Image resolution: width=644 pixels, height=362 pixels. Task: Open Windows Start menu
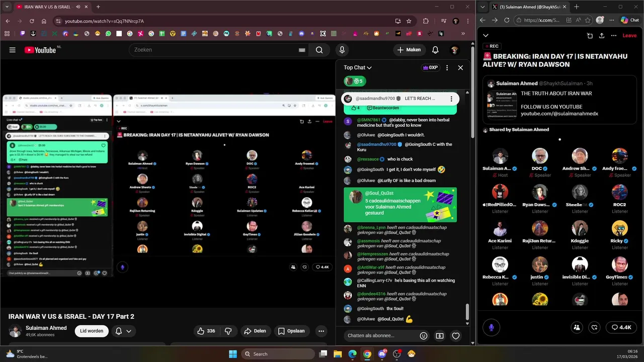(232, 354)
